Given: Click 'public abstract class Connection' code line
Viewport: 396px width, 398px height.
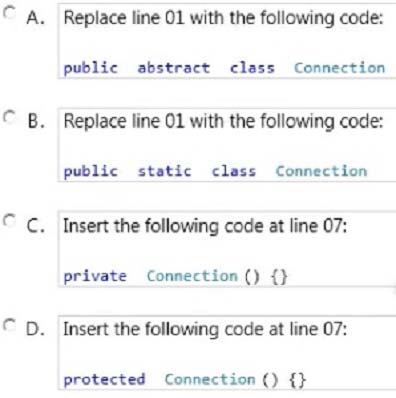Looking at the screenshot, I should [224, 68].
